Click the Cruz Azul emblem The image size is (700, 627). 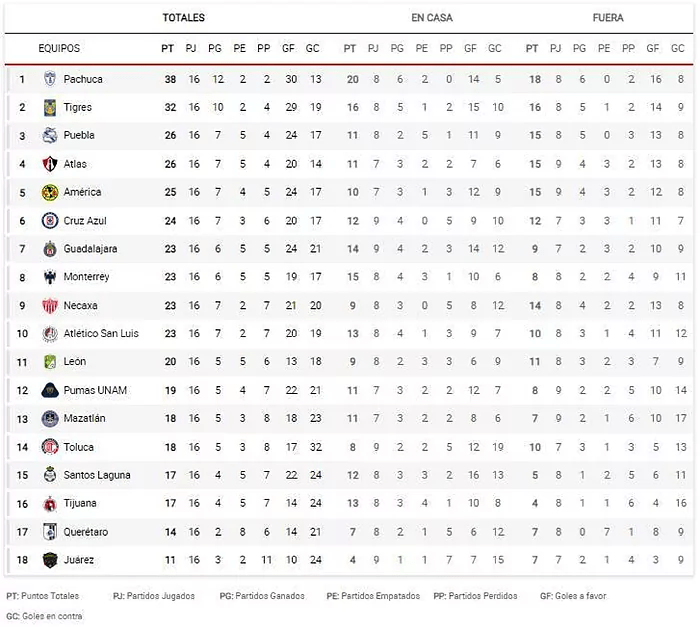49,221
